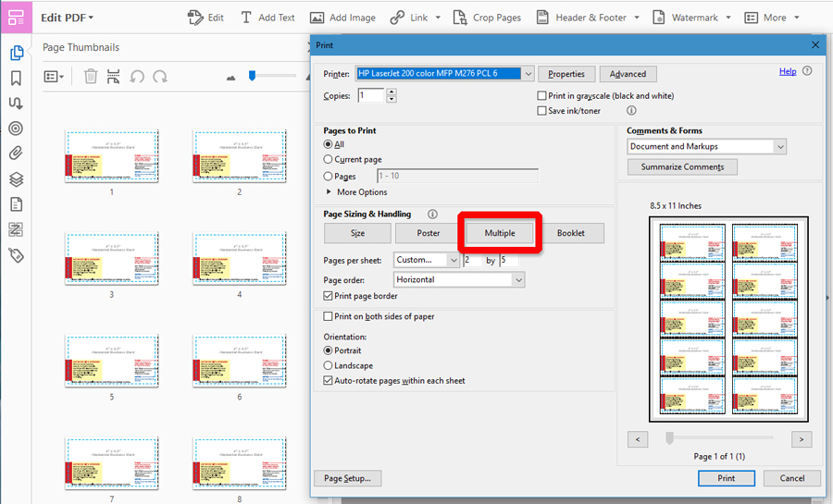Image resolution: width=833 pixels, height=504 pixels.
Task: Open the Header & Footer menu
Action: pyautogui.click(x=588, y=18)
